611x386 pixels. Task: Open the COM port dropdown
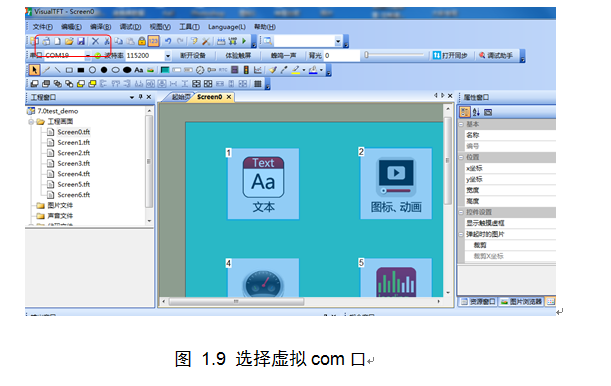tap(88, 56)
